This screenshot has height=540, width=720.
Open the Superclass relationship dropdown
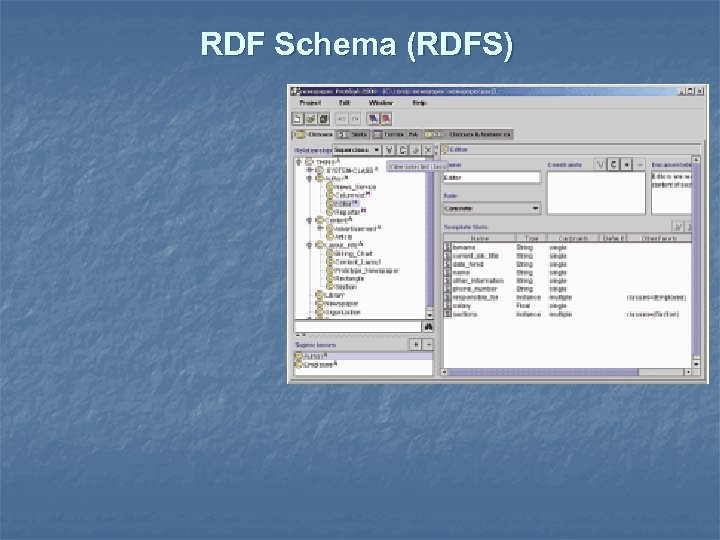point(357,150)
